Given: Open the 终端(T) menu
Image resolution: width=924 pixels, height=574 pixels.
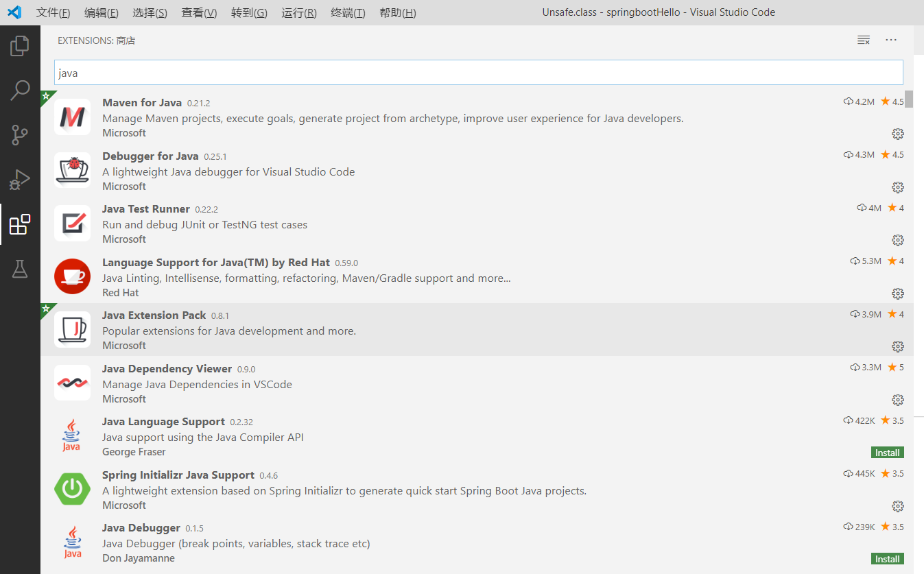Looking at the screenshot, I should (x=348, y=13).
